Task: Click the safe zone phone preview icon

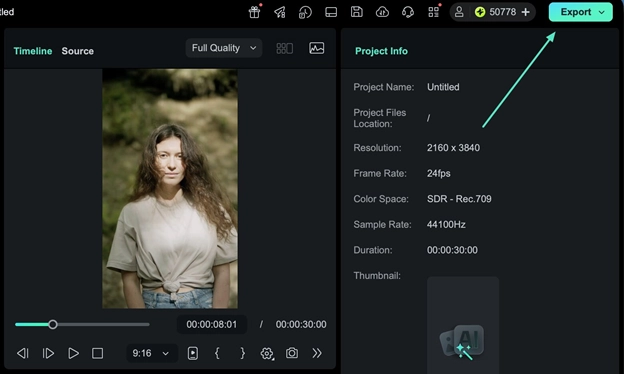Action: pyautogui.click(x=193, y=353)
